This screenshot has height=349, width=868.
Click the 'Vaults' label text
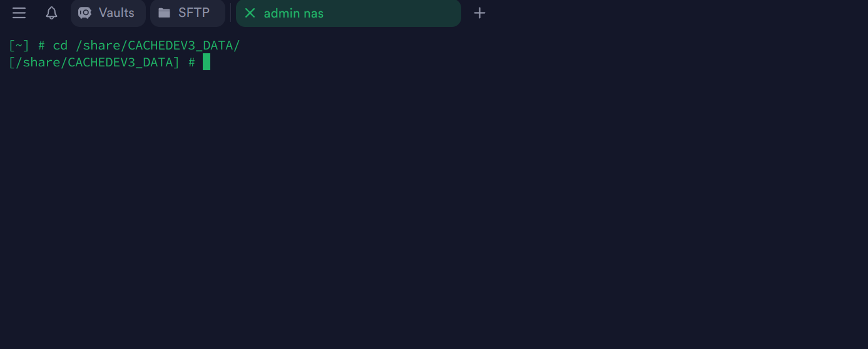pyautogui.click(x=116, y=13)
